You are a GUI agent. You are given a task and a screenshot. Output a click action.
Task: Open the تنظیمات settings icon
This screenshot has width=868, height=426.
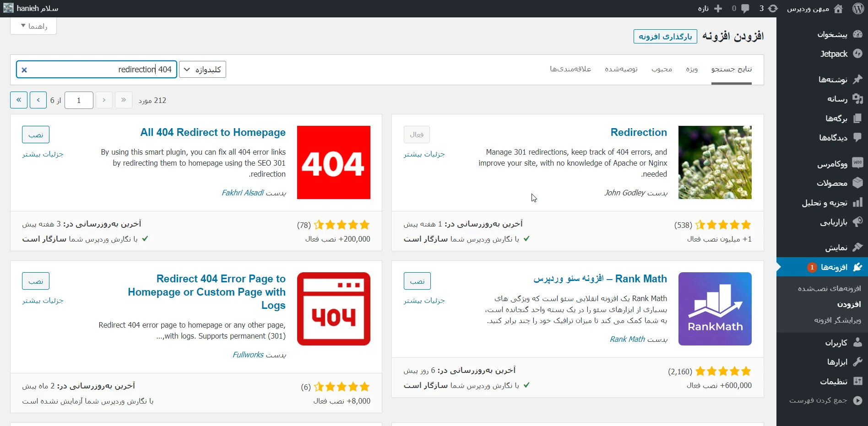coord(857,381)
